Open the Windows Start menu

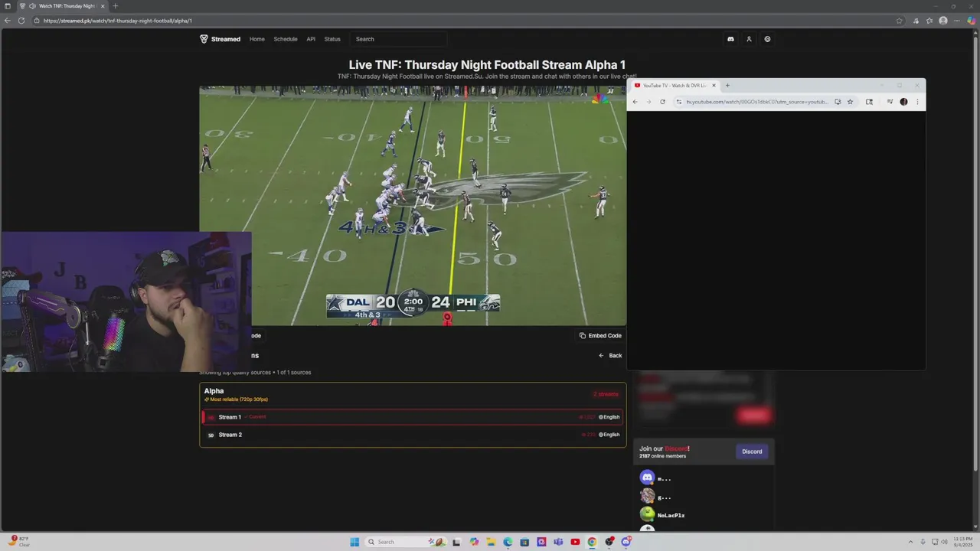click(x=354, y=542)
